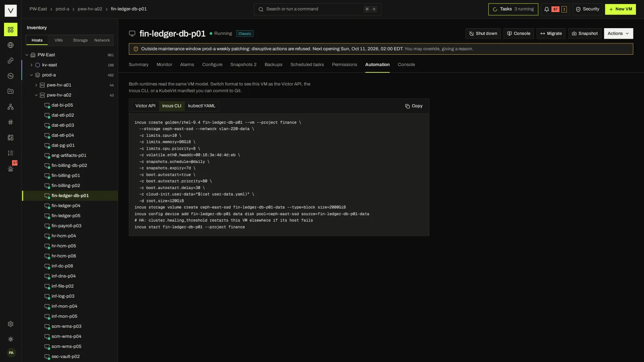Toggle the light/dark theme sun icon
The height and width of the screenshot is (362, 644).
10,339
